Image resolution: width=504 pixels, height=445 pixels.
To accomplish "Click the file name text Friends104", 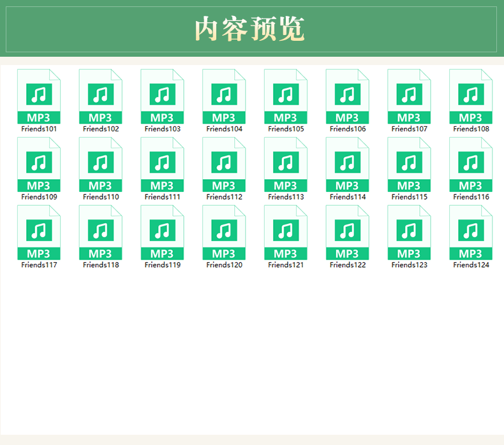I will pyautogui.click(x=224, y=129).
